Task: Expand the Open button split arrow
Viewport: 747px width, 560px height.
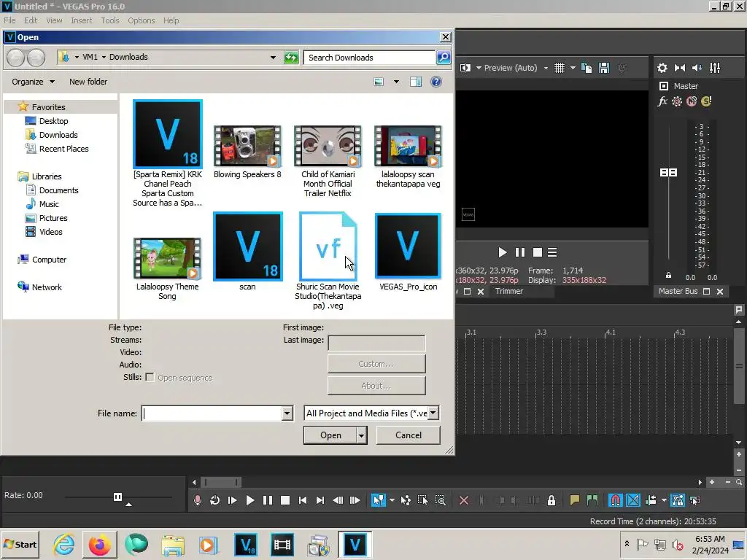Action: (x=362, y=435)
